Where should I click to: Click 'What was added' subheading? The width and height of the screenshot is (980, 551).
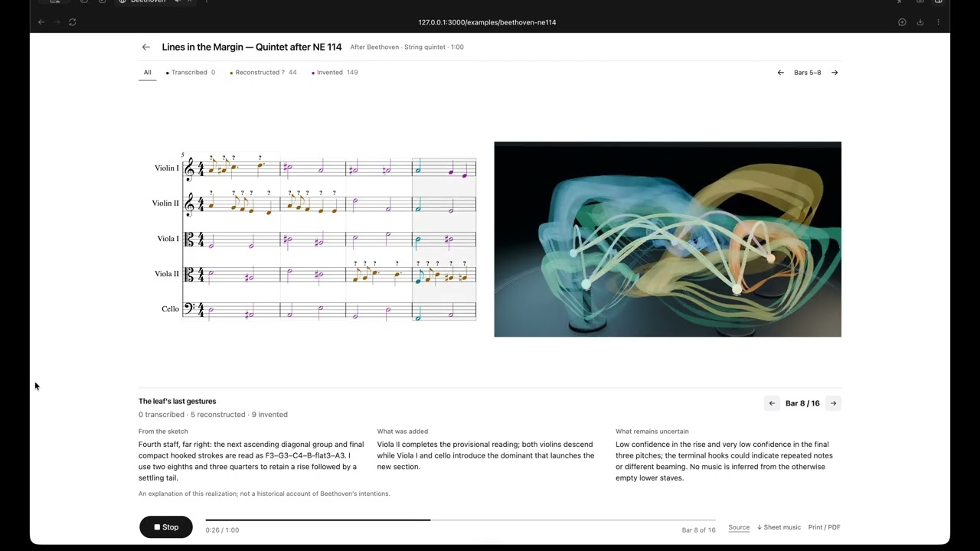tap(402, 432)
